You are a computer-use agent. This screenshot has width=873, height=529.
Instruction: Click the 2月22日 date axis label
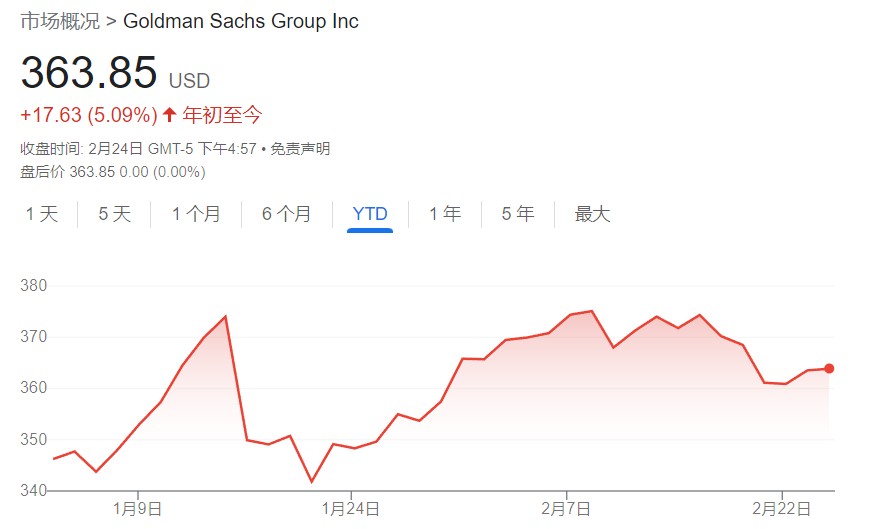click(x=782, y=508)
